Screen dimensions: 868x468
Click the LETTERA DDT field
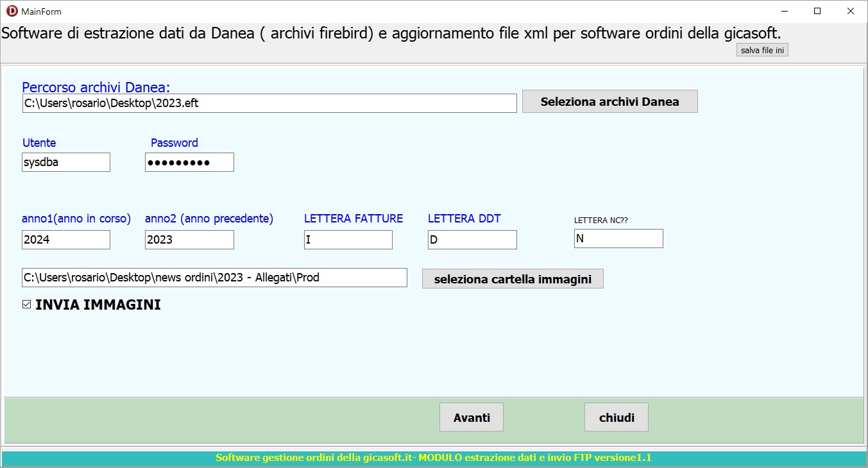point(472,240)
